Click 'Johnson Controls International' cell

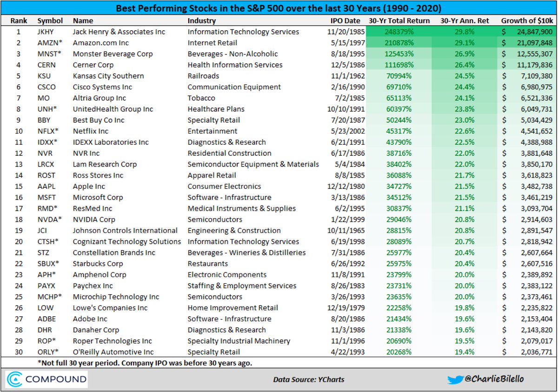coord(125,231)
